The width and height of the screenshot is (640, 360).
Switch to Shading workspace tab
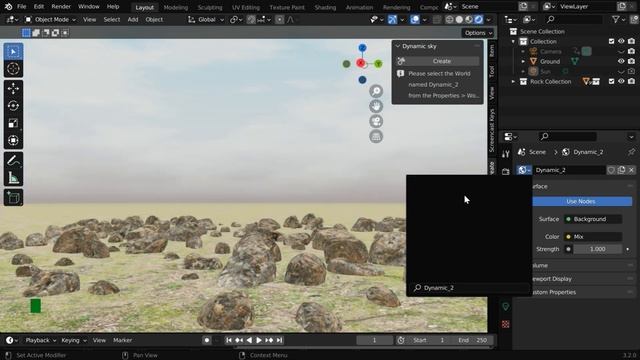tap(325, 7)
